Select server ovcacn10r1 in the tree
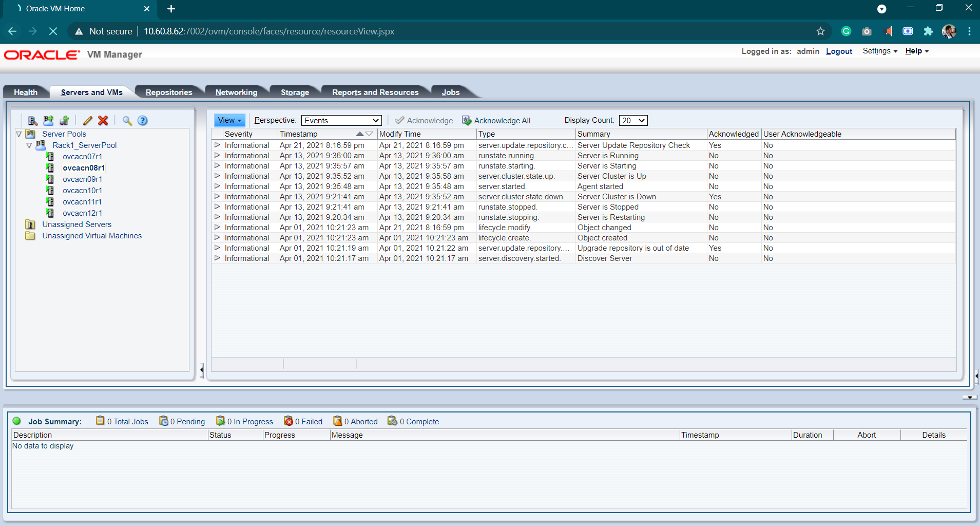Screen dimensions: 980x526 pos(82,191)
